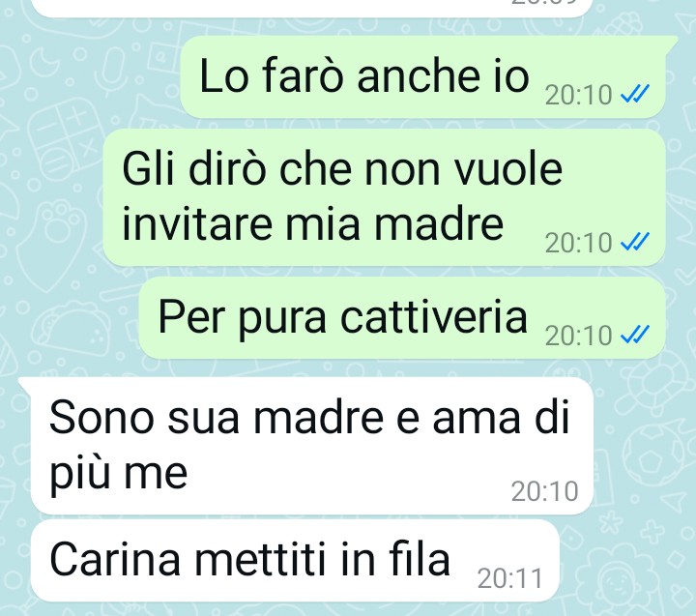Viewport: 696px width, 616px height.
Task: Tap the 'Lo farò anche io' message bubble
Action: click(423, 76)
